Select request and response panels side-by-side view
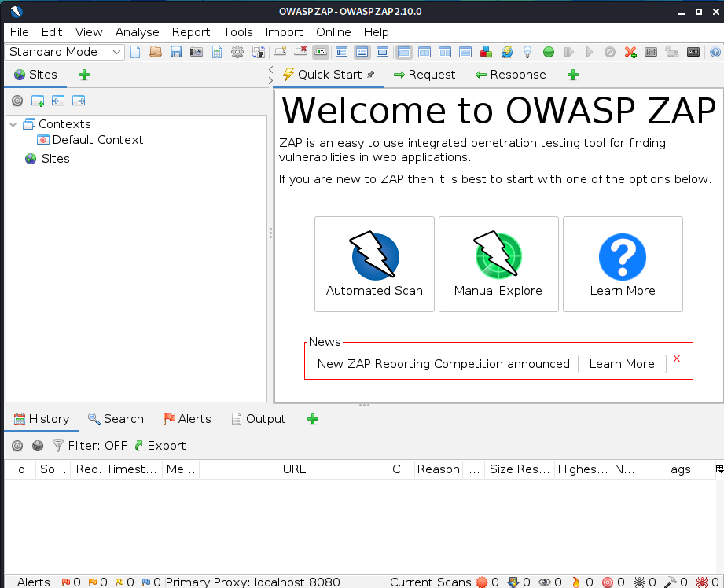Viewport: 724px width, 588px height. [445, 52]
